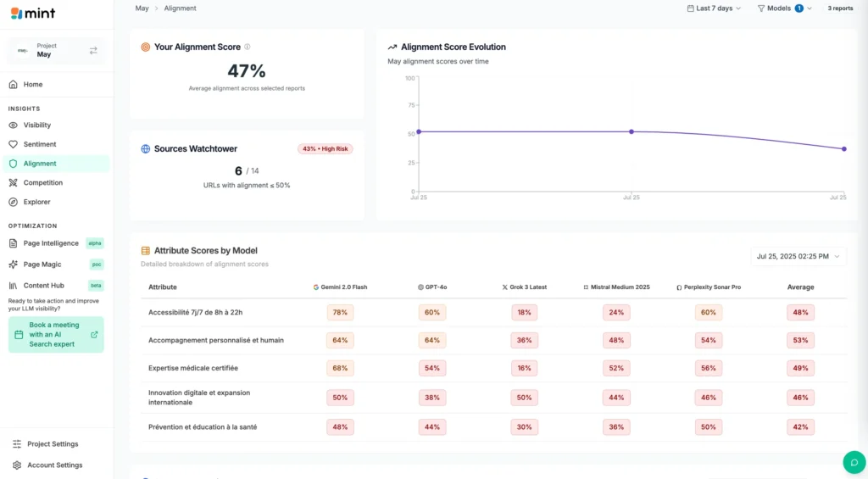Expand the Last 7 days date filter
Screen dimensions: 868x479
click(x=713, y=8)
